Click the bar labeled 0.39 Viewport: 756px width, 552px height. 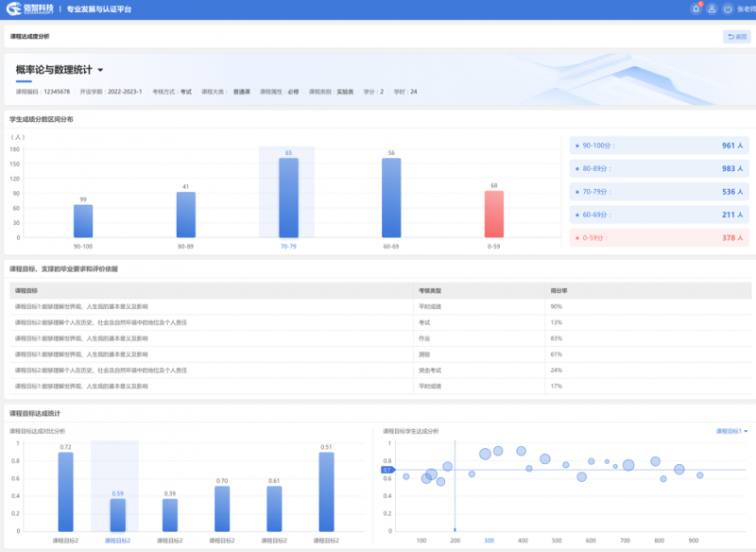tap(170, 515)
